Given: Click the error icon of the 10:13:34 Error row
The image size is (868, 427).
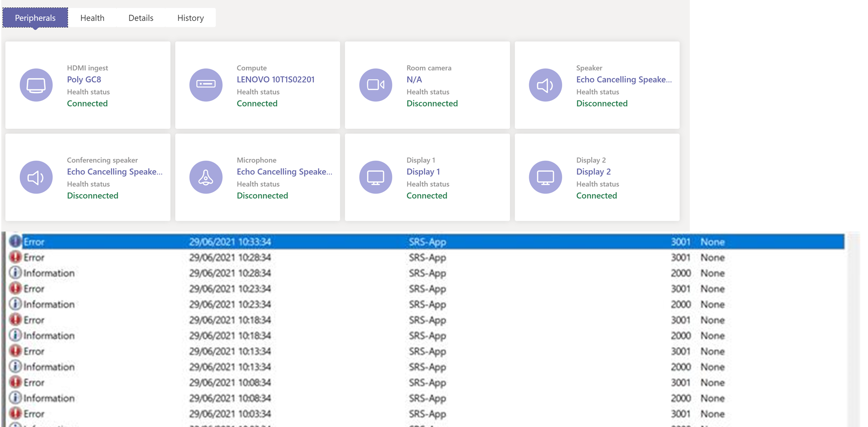Looking at the screenshot, I should coord(15,351).
